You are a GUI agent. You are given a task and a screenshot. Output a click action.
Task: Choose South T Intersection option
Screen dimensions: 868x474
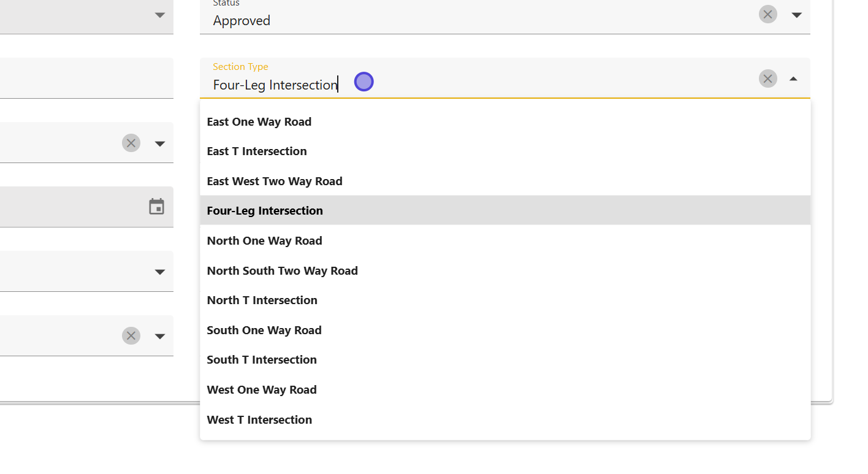coord(262,359)
